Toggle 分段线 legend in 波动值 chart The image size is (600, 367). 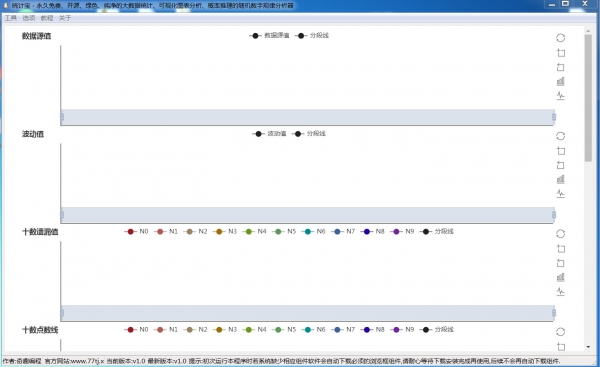[x=309, y=134]
